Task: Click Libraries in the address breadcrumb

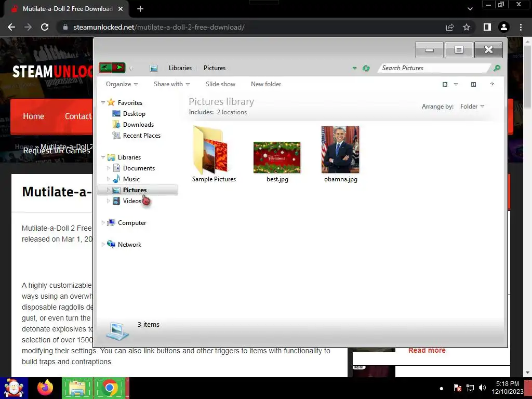Action: (180, 68)
